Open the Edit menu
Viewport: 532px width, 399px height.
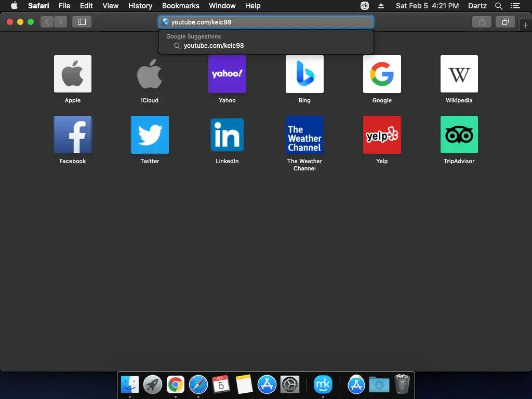tap(86, 6)
